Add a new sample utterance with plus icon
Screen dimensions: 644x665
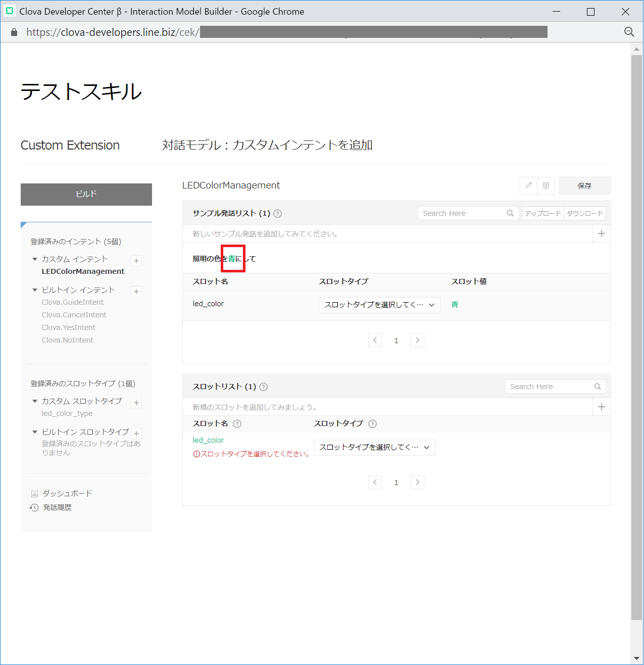(601, 233)
